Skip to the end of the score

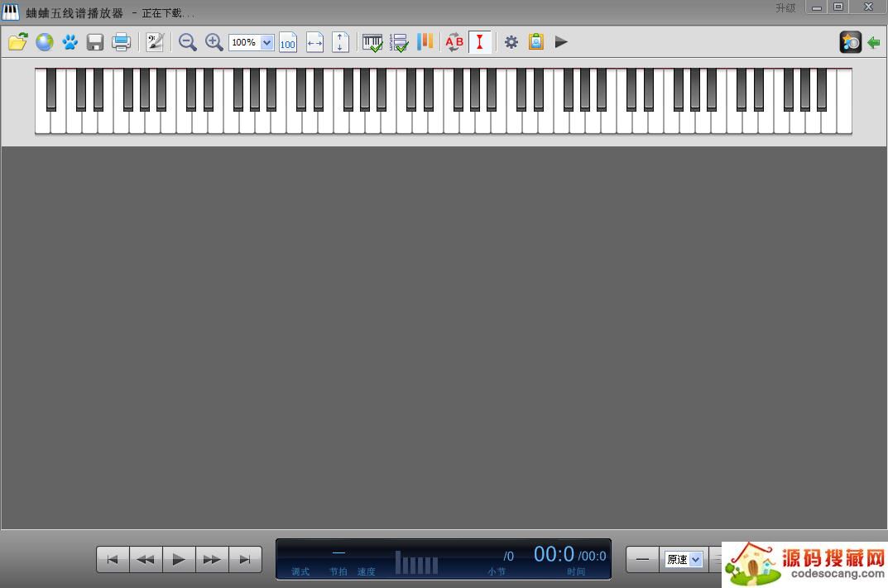[245, 560]
